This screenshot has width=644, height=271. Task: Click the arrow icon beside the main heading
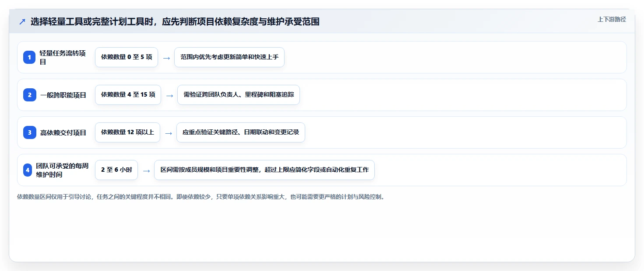point(22,21)
